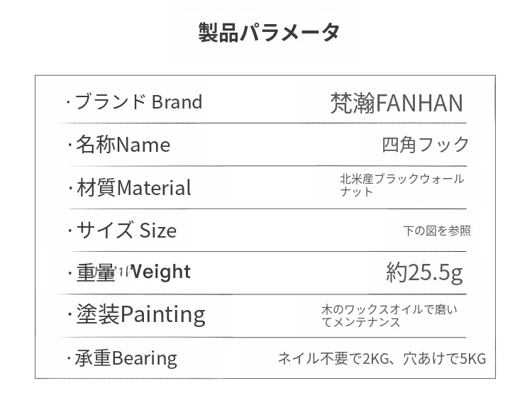Click the bullet dot before 承重Bearing
The image size is (532, 410).
tap(68, 358)
